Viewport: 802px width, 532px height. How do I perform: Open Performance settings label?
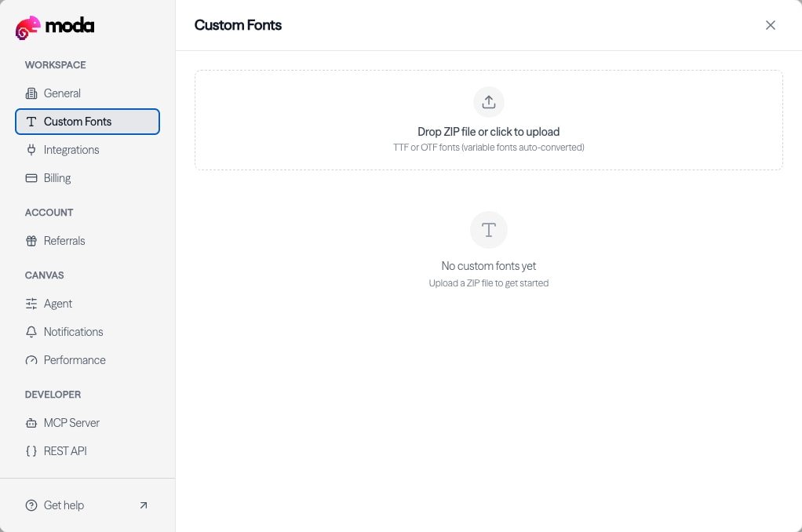tap(75, 360)
